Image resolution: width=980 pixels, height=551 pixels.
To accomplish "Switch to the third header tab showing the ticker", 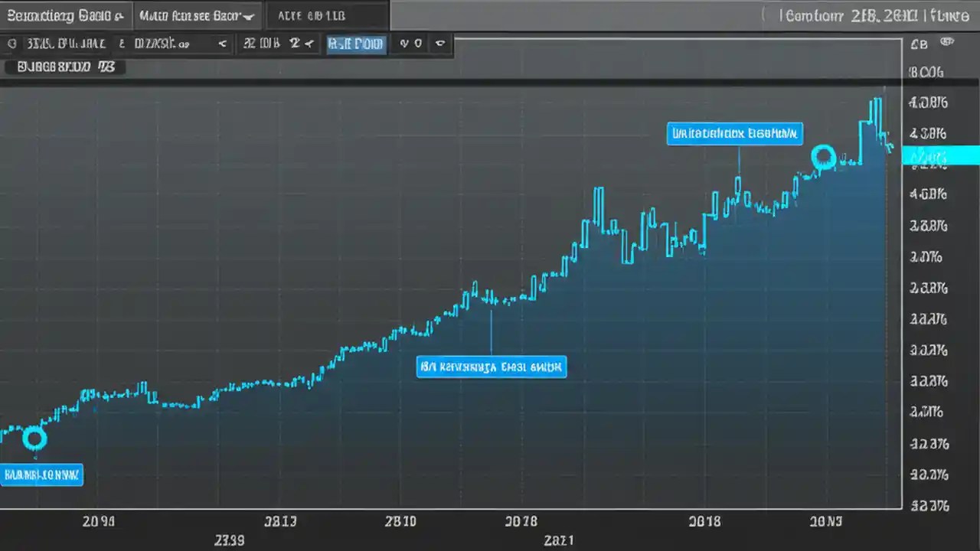I will (x=328, y=15).
